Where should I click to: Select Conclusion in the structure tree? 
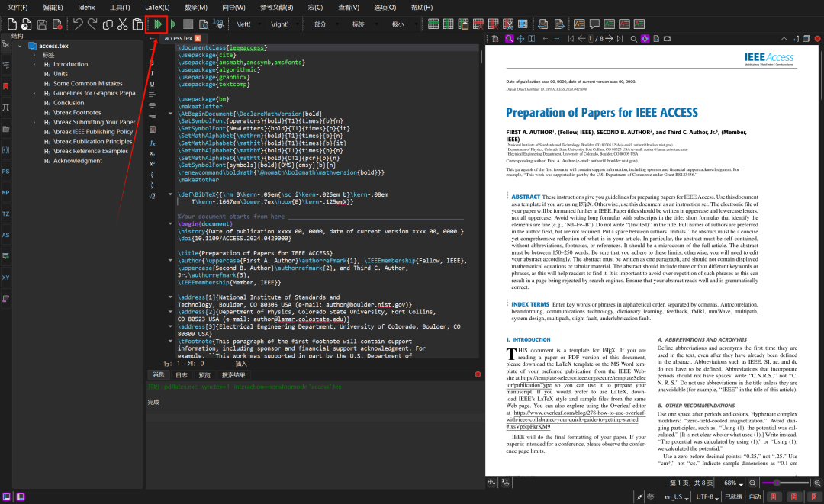[69, 103]
